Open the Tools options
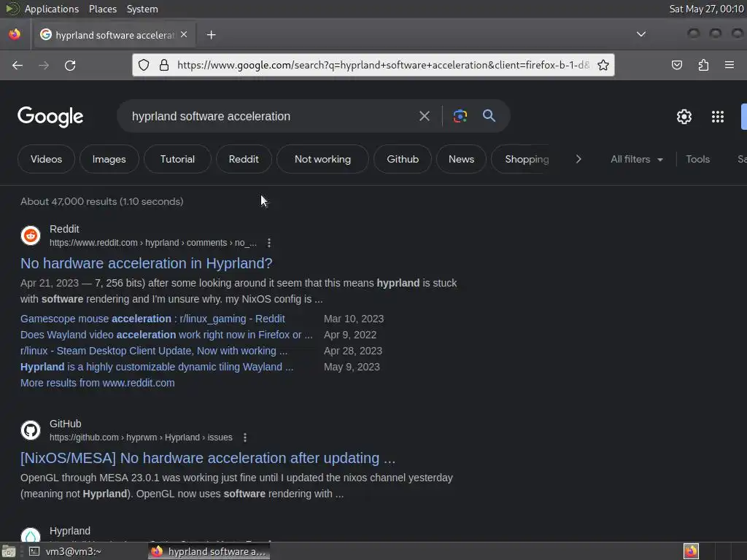Viewport: 747px width, 560px height. tap(697, 159)
